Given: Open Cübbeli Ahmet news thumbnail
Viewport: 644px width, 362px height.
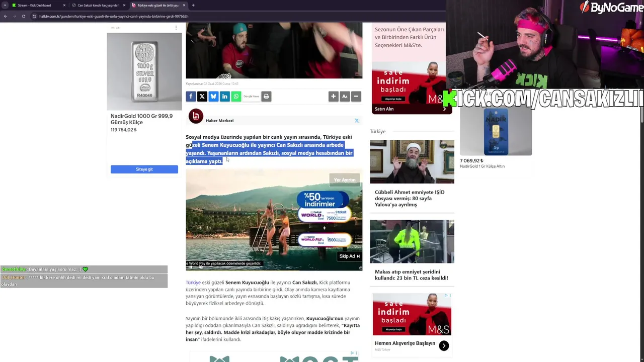Looking at the screenshot, I should click(412, 162).
